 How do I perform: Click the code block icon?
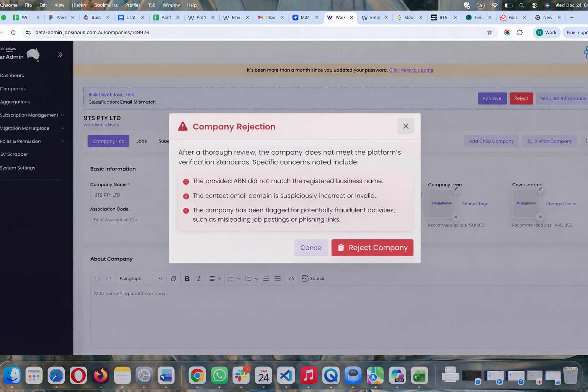point(291,279)
